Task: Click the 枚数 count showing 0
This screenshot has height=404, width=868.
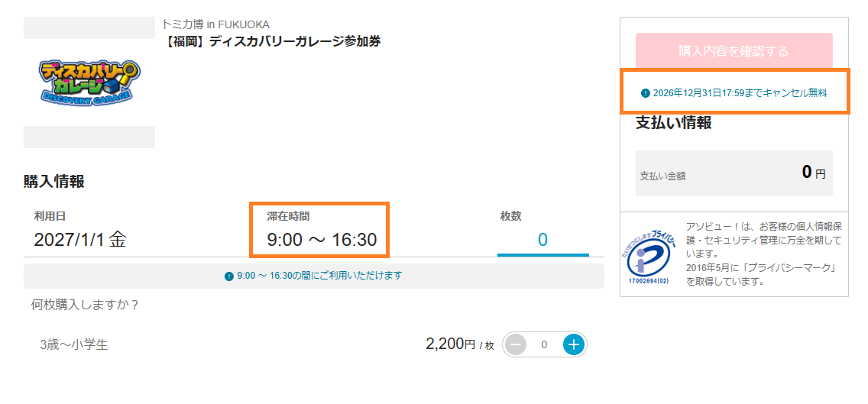Action: click(x=543, y=240)
